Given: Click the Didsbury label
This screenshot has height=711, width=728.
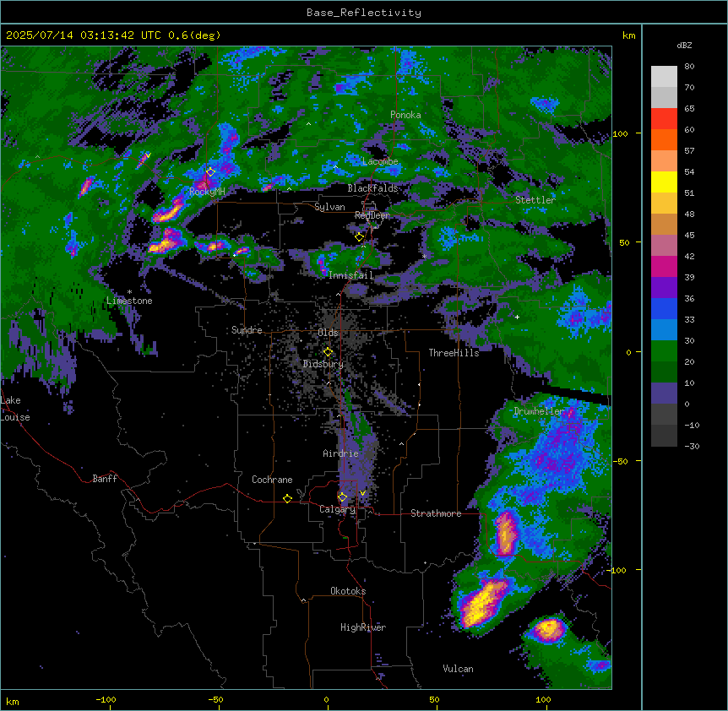Looking at the screenshot, I should [x=323, y=364].
